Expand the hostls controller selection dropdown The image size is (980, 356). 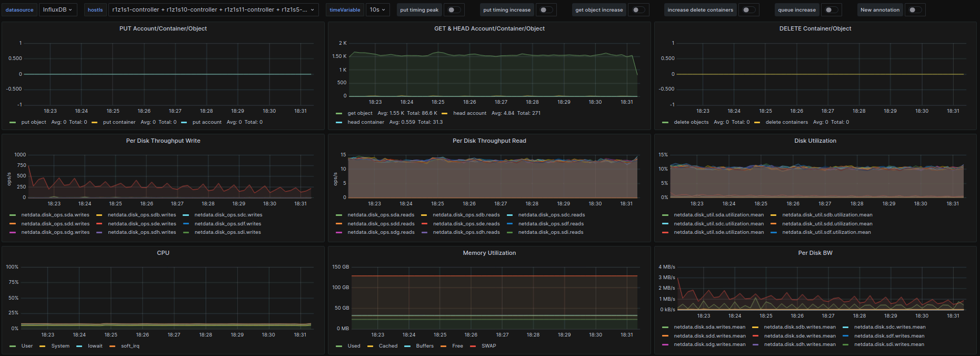click(213, 10)
